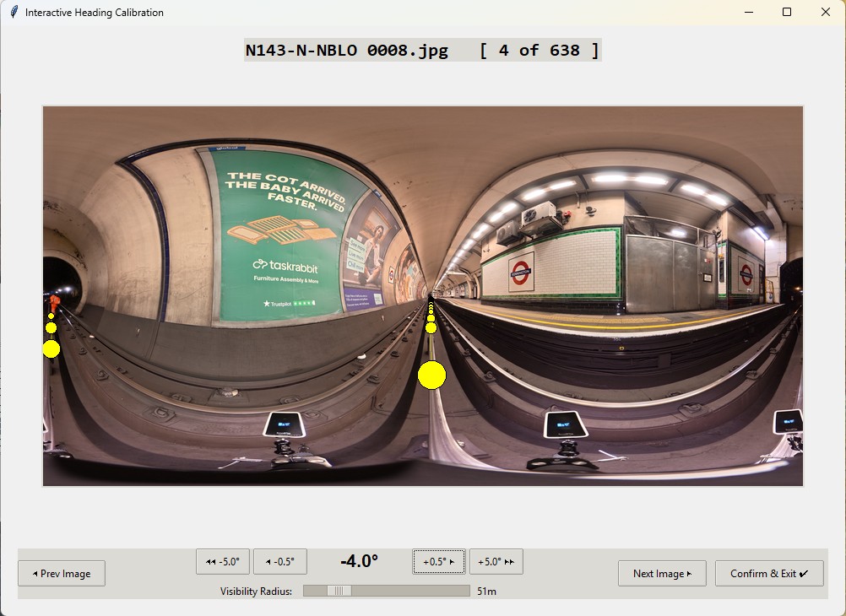Decrease heading by 0.5 degrees
The image size is (846, 616).
[x=280, y=561]
